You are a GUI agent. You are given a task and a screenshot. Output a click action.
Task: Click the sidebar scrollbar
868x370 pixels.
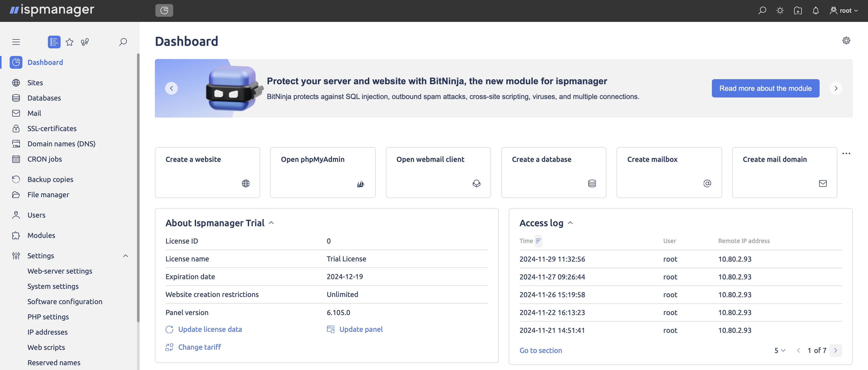click(138, 188)
